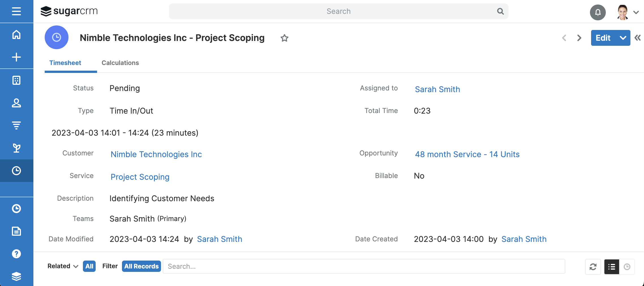644x286 pixels.
Task: Click the plus quick create icon
Action: click(x=16, y=57)
